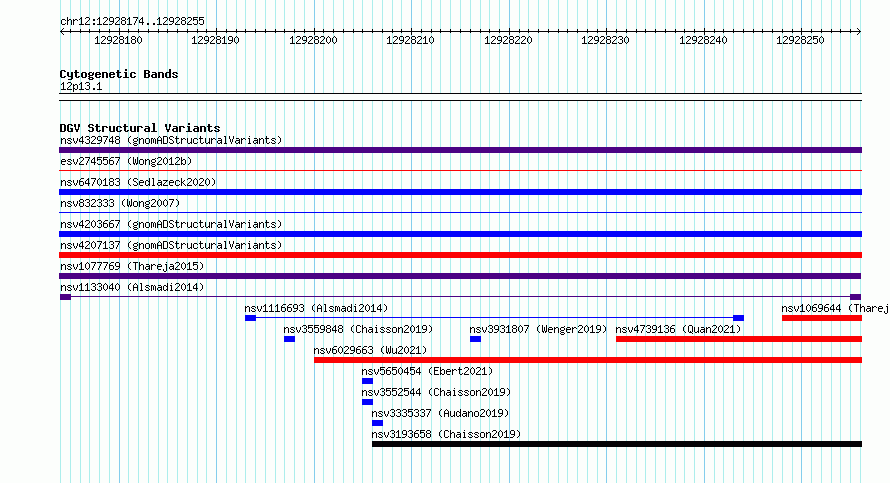Click the red bar under nsv6029663

588,360
